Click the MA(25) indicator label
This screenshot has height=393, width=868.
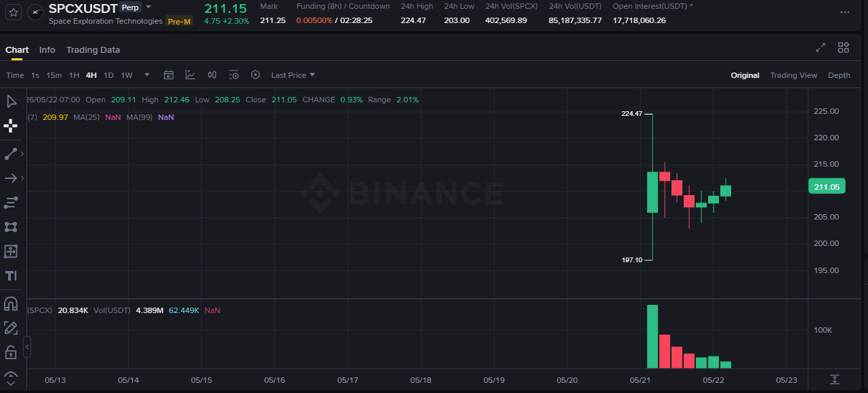[x=87, y=117]
